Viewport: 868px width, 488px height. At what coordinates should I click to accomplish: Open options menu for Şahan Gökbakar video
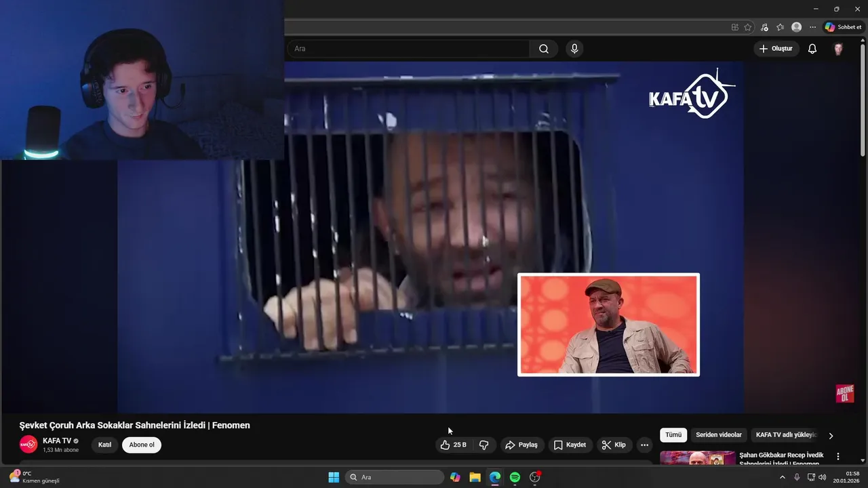coord(838,457)
